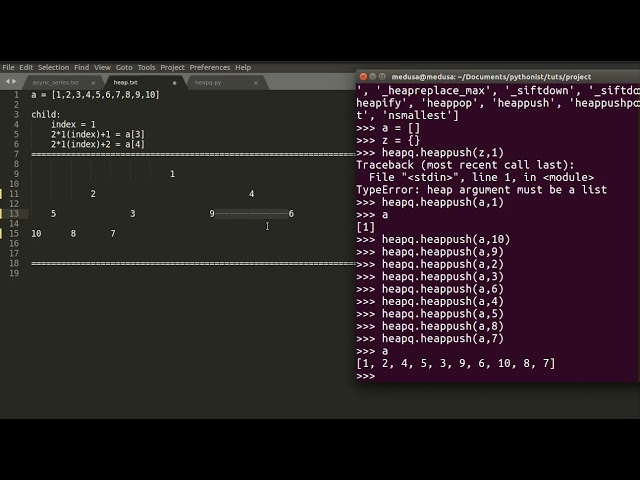The width and height of the screenshot is (640, 480).
Task: Click the '2*1(index)+2 = a[4]' line
Action: coord(98,144)
